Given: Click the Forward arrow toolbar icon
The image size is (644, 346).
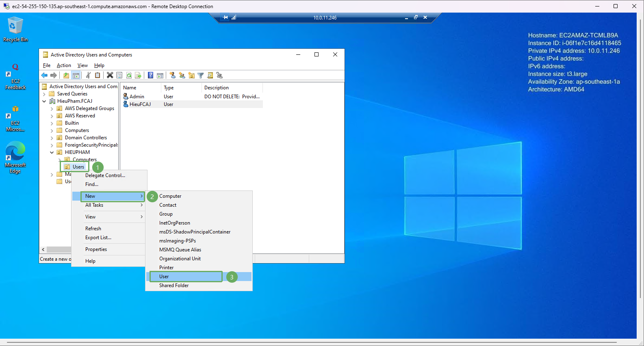Looking at the screenshot, I should click(x=54, y=75).
